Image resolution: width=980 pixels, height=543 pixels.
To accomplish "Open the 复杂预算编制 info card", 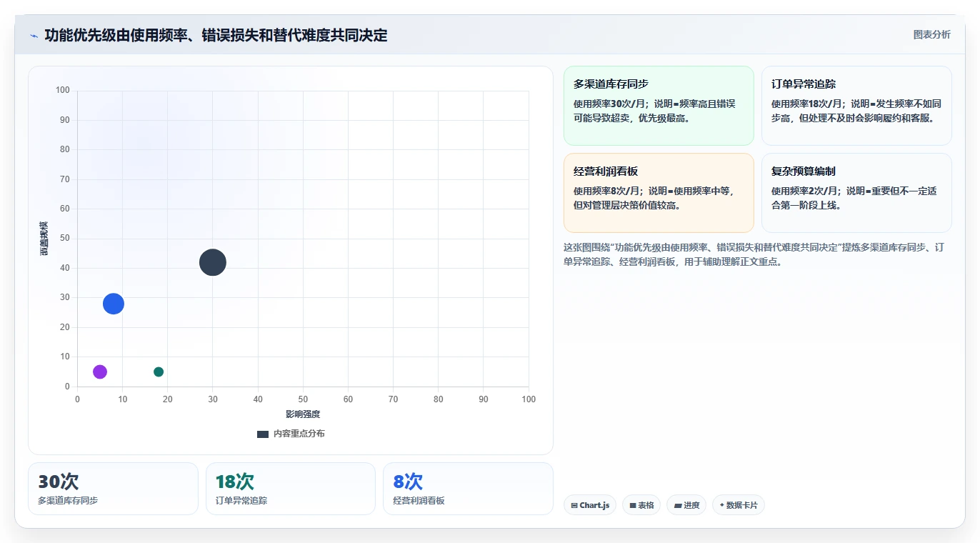I will tap(856, 193).
